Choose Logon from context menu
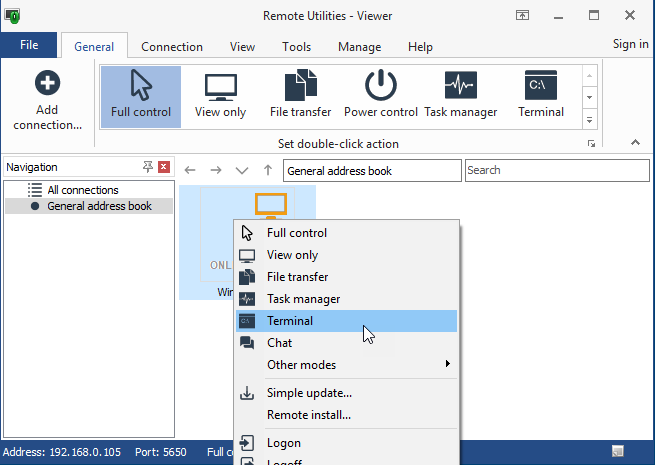 click(x=346, y=443)
